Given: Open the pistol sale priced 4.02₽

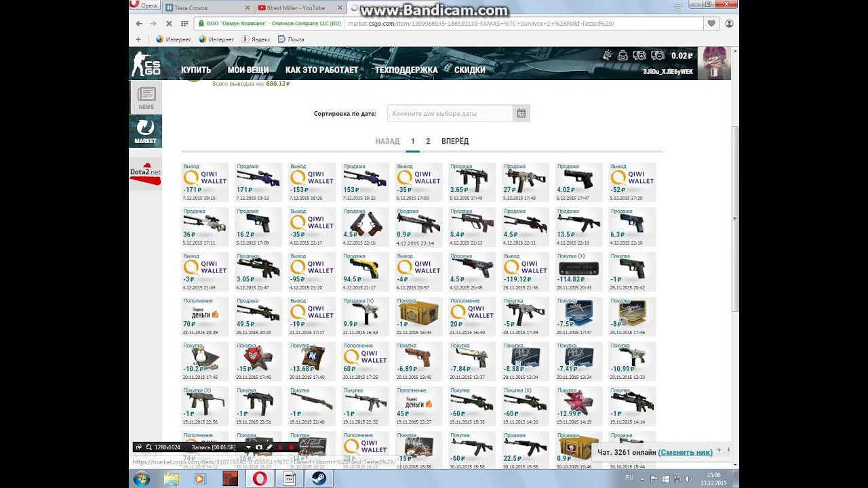Looking at the screenshot, I should (x=579, y=182).
